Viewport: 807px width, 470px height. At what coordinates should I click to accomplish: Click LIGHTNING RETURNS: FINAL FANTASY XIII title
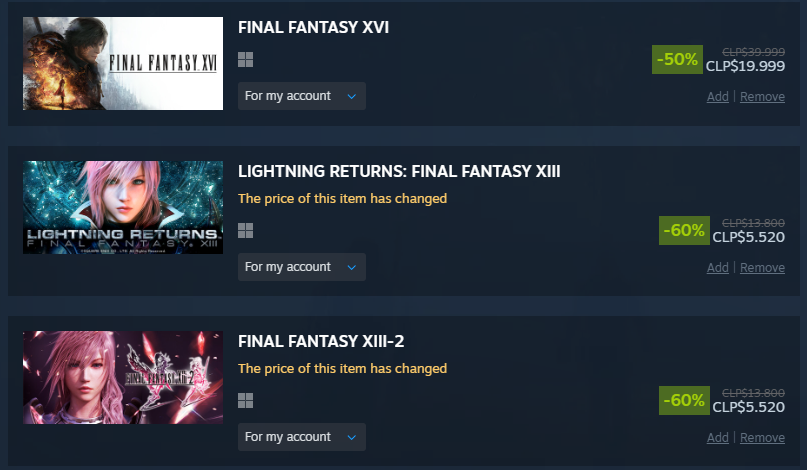coord(399,171)
